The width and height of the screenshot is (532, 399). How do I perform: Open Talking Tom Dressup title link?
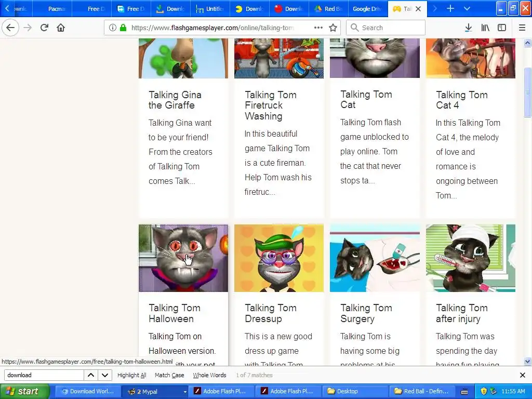(x=270, y=313)
